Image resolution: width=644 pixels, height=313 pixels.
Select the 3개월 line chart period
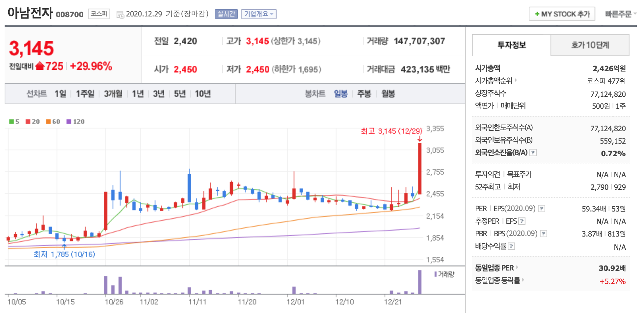click(x=113, y=94)
